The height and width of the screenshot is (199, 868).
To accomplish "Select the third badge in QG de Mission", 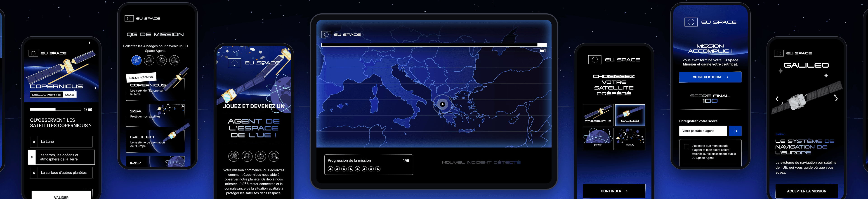I will (162, 60).
